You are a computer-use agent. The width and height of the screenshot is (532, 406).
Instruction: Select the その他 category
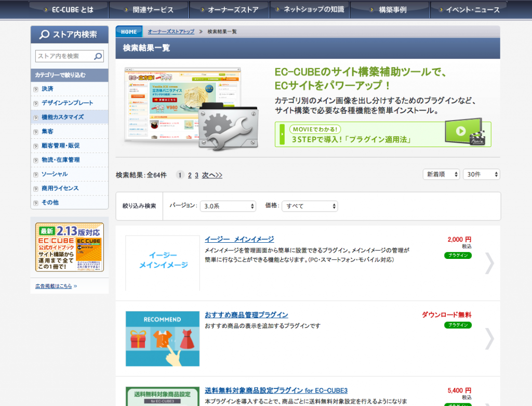(50, 203)
